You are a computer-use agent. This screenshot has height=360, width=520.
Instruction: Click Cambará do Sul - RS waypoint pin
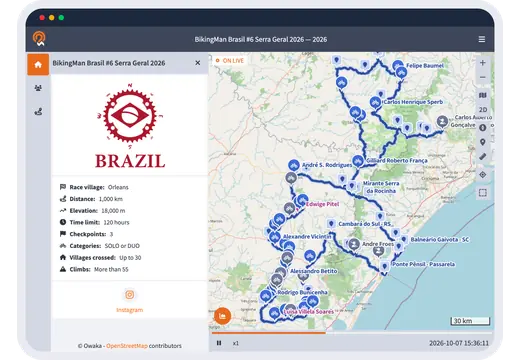331,223
